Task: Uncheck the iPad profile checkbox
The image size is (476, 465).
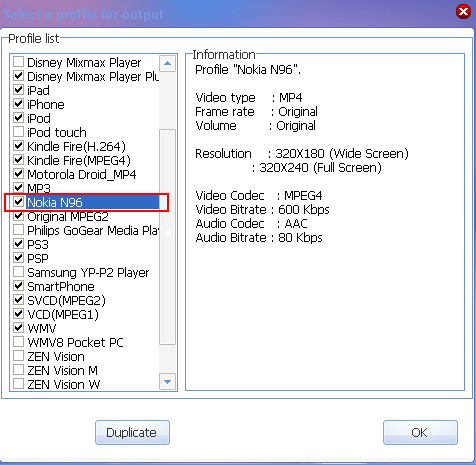Action: (18, 90)
